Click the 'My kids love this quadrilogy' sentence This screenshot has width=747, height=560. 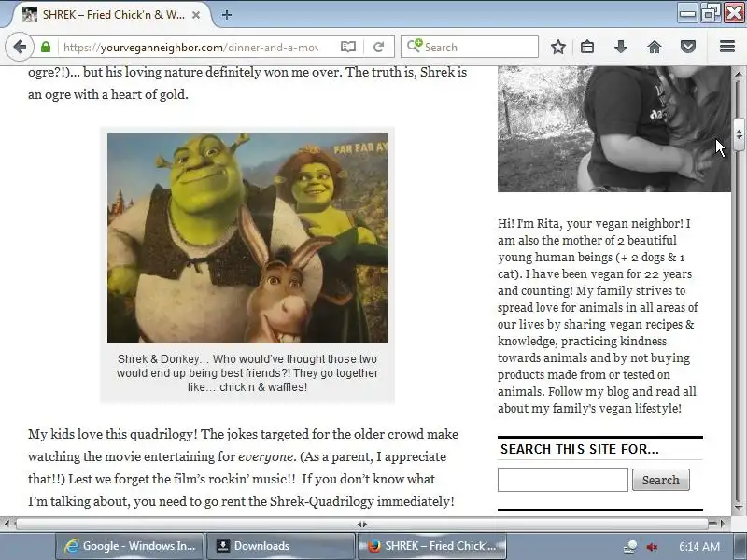pyautogui.click(x=112, y=434)
